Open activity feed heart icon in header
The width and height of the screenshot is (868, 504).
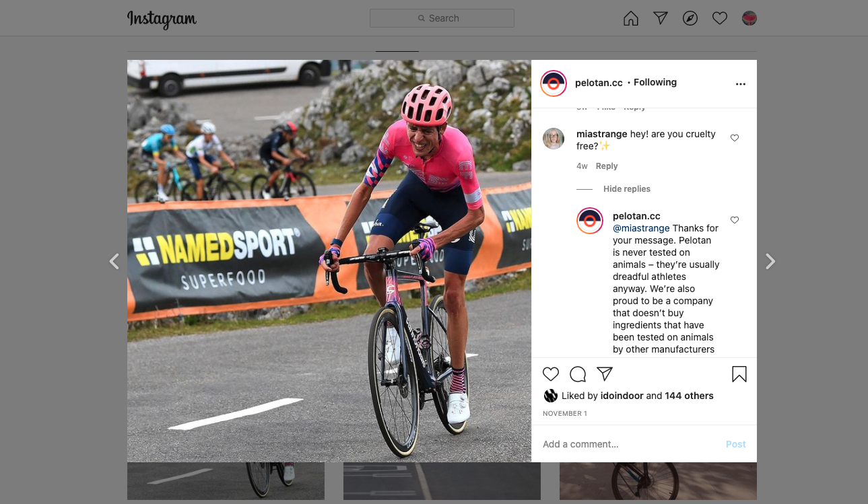pos(720,18)
